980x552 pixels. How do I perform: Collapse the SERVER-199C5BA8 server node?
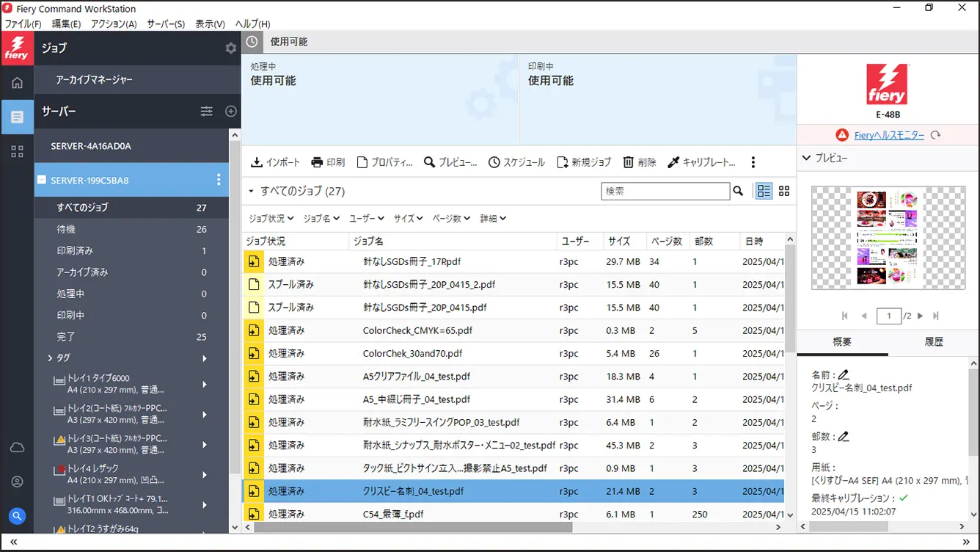tap(42, 180)
